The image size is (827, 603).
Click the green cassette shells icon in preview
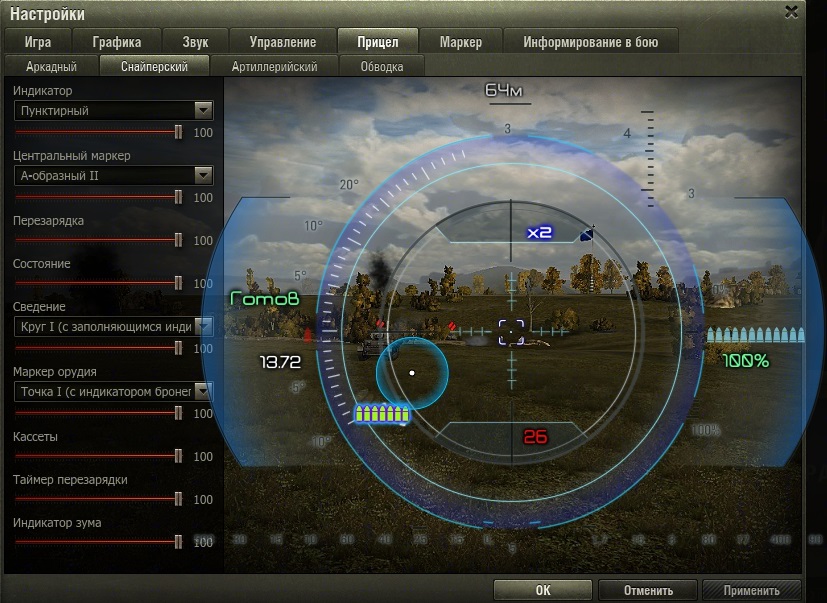382,414
